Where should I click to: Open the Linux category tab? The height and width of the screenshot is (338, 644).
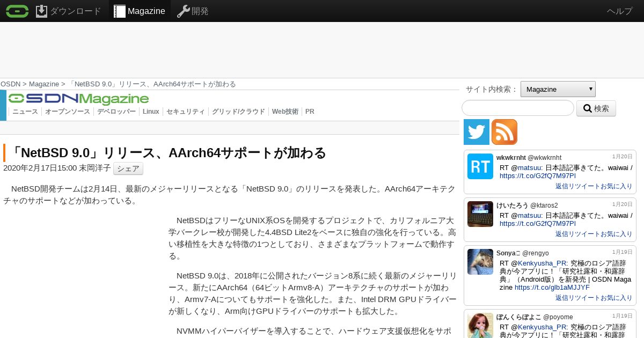(x=151, y=112)
